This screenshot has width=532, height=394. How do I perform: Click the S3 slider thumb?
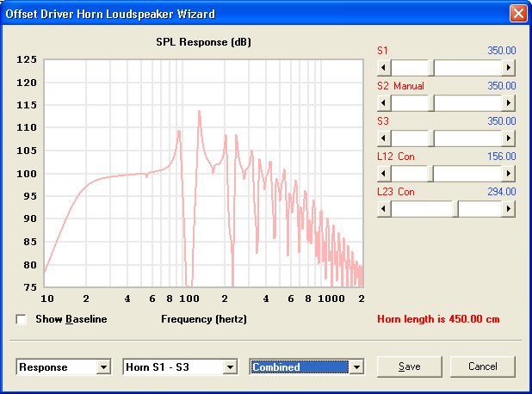point(431,138)
